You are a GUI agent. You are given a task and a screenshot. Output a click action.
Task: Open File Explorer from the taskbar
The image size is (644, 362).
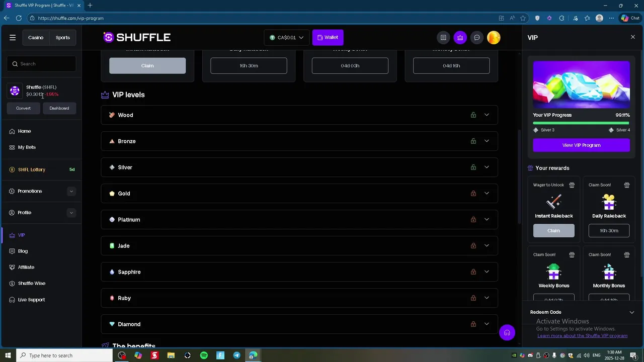click(x=171, y=355)
